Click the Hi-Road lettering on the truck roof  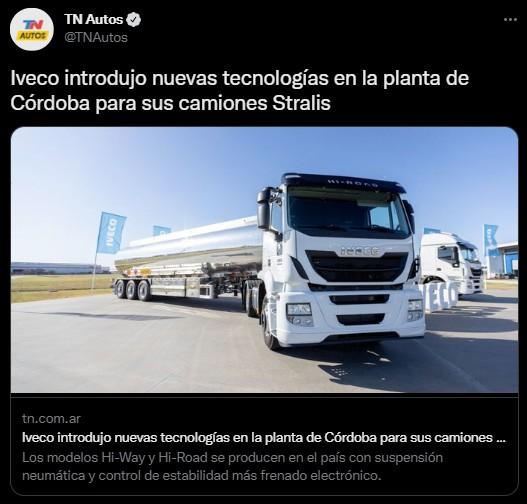point(353,183)
